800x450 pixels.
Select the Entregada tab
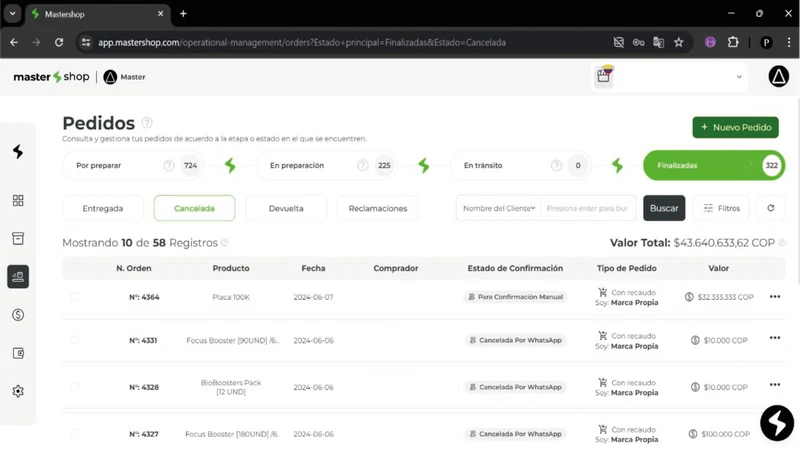click(x=103, y=208)
